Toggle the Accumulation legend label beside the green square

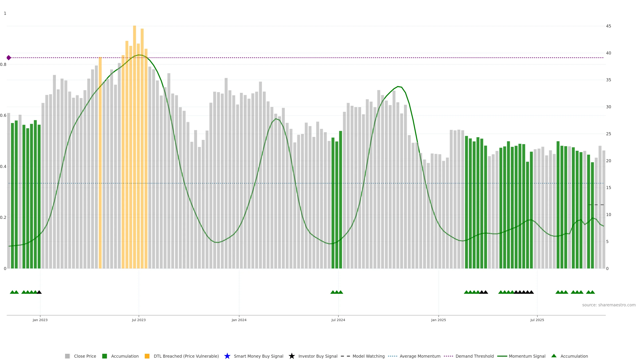[x=125, y=356]
